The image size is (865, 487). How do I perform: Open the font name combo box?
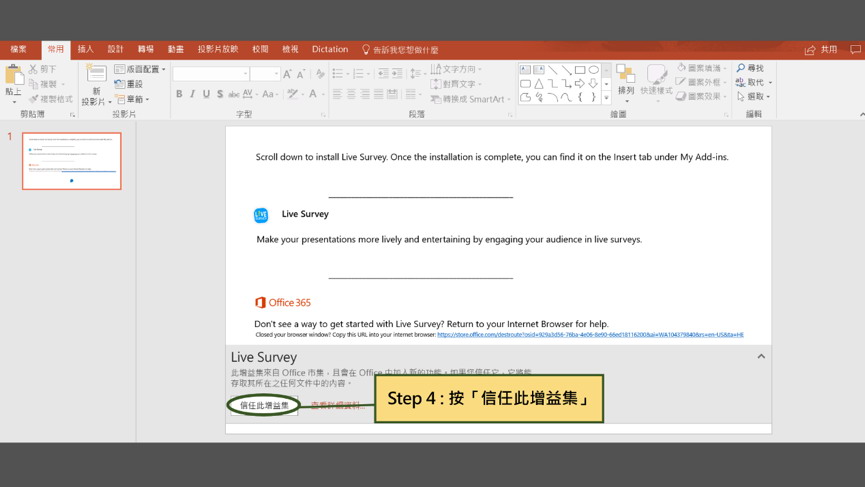click(211, 74)
